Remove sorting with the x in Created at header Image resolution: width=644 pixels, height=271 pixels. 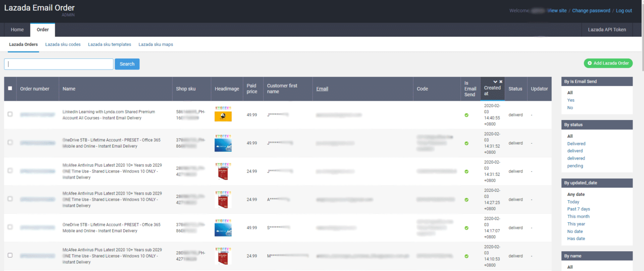pos(501,81)
